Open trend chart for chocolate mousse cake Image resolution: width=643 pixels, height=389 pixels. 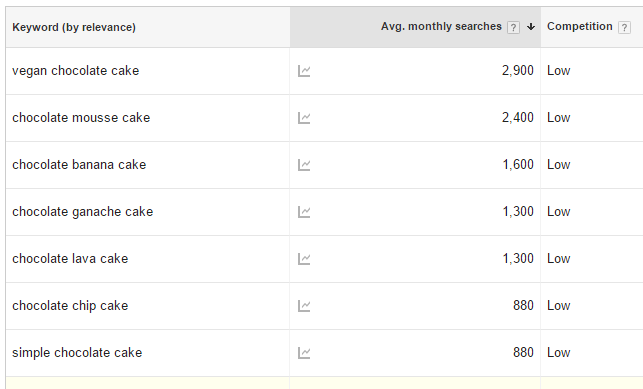pos(304,118)
